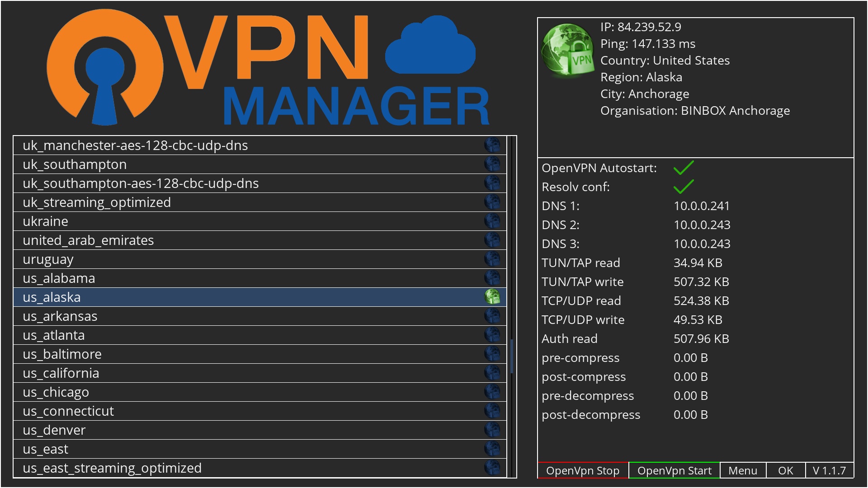The height and width of the screenshot is (488, 868).
Task: Click the green connected VPN icon for us_alaska
Action: pos(492,297)
